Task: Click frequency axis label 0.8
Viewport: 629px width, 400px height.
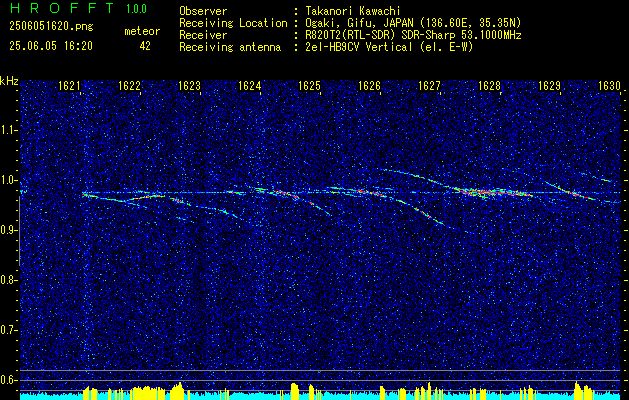Action: (7, 280)
